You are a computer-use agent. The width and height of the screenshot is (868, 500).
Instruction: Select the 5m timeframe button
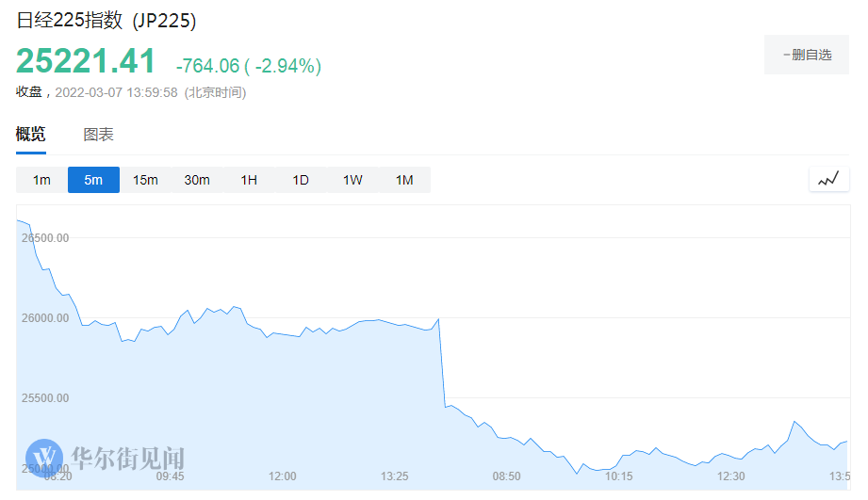[93, 180]
